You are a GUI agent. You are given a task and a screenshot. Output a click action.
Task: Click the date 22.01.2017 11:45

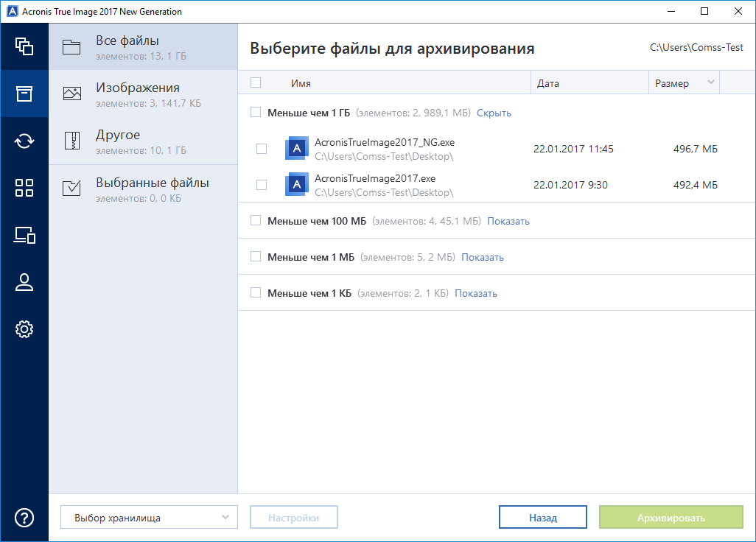[x=573, y=149]
